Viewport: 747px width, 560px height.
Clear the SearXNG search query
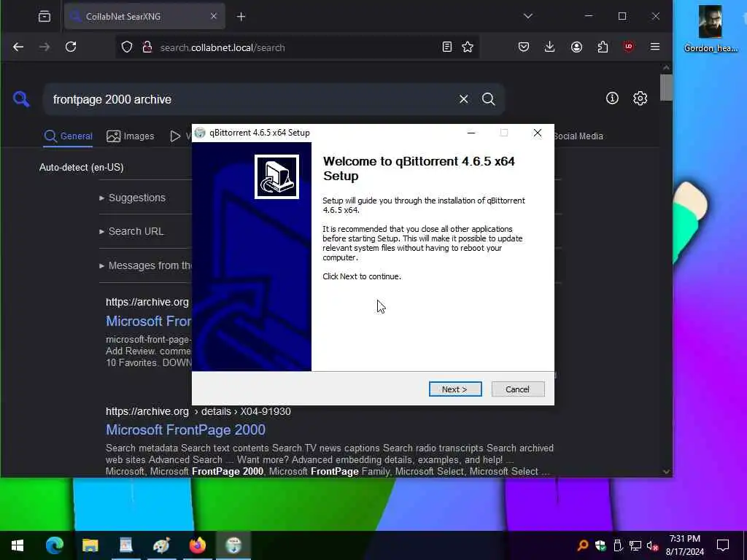point(463,99)
